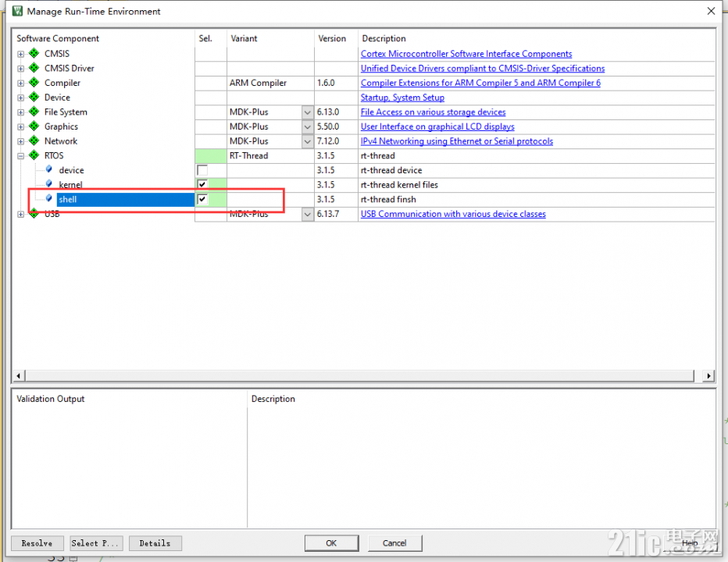Image resolution: width=728 pixels, height=562 pixels.
Task: Click the CMSIS green diamond icon
Action: point(34,53)
